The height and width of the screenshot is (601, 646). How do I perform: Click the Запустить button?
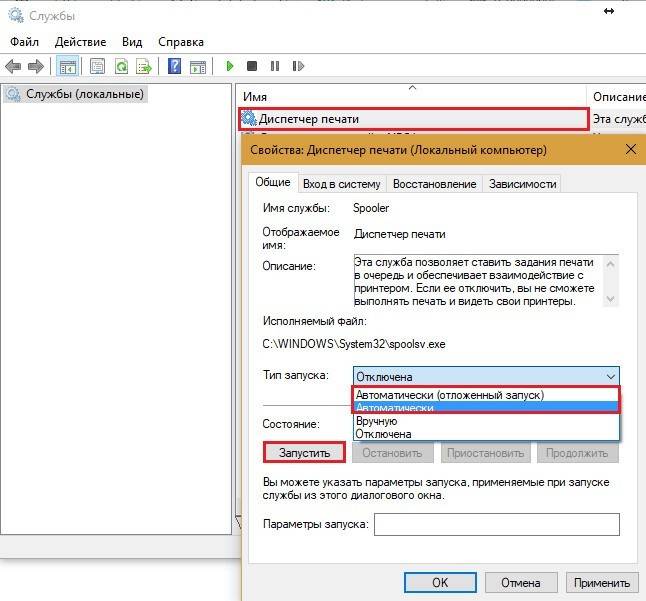(x=305, y=452)
